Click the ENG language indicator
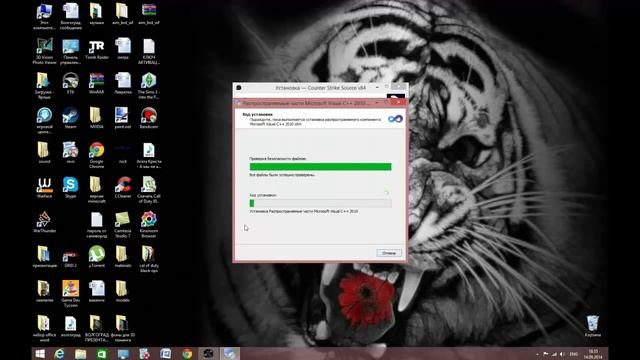640x360 pixels. [x=574, y=354]
